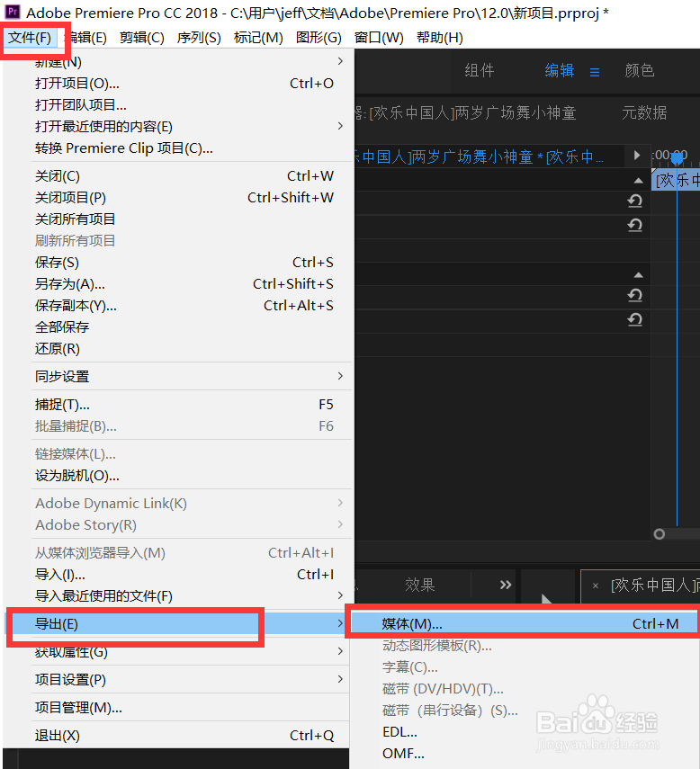Open the 图形(G) menu
The image size is (700, 769).
319,38
